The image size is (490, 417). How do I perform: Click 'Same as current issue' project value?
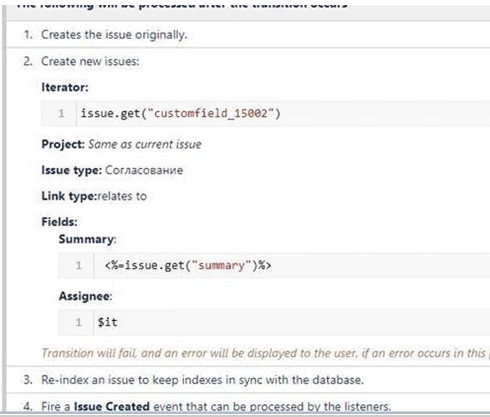145,144
